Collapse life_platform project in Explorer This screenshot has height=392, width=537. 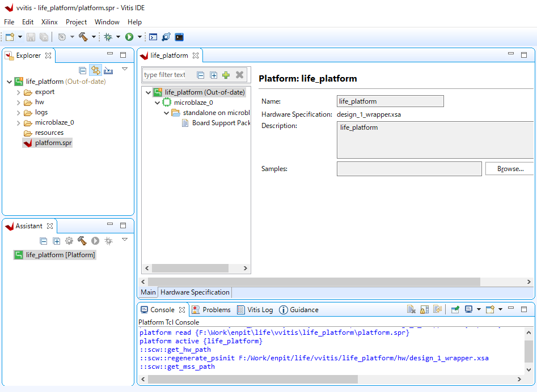pos(9,82)
